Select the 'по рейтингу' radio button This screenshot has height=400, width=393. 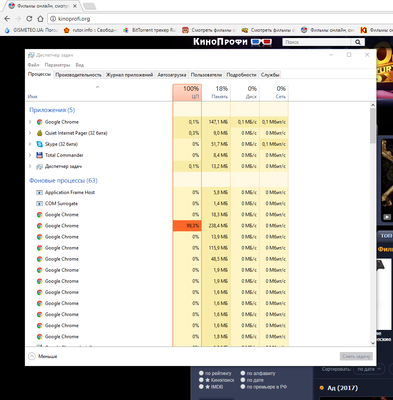(x=201, y=373)
